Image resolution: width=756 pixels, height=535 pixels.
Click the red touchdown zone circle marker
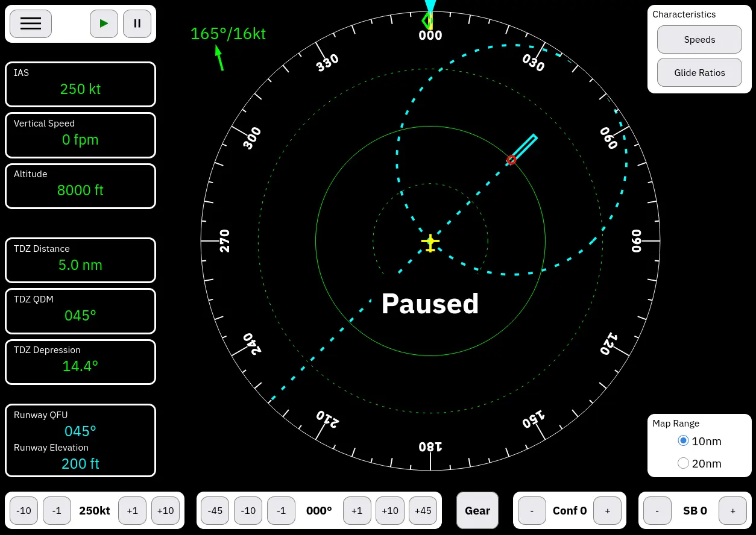tap(511, 160)
